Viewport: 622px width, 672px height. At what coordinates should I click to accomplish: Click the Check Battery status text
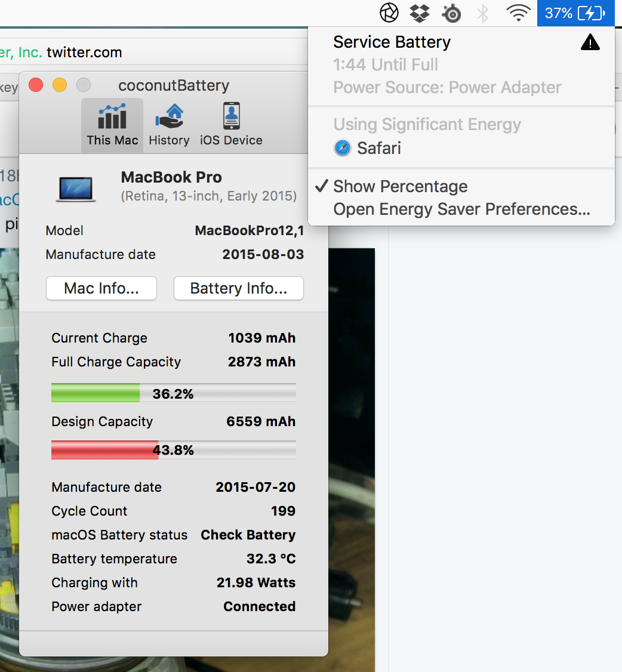pos(248,535)
